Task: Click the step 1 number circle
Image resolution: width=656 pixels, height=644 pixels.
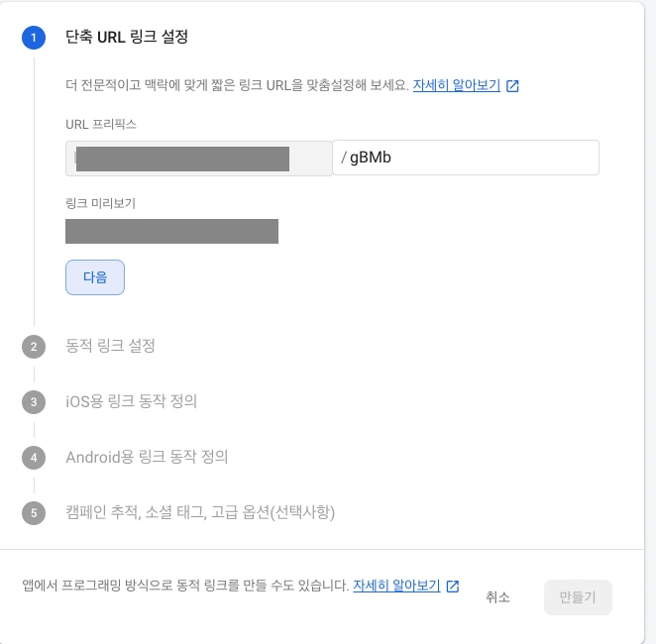Action: [x=34, y=38]
